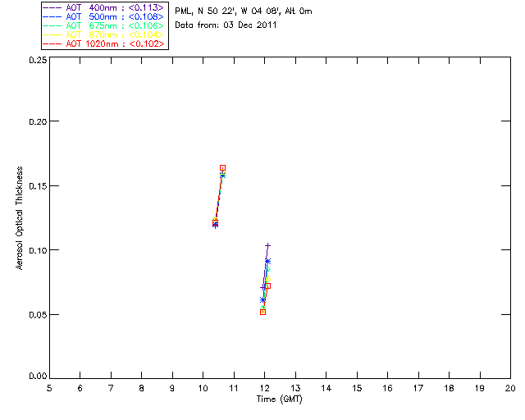Viewport: 525px width, 420px height.
Task: Click the x-axis tick label "6"
Action: pyautogui.click(x=80, y=388)
